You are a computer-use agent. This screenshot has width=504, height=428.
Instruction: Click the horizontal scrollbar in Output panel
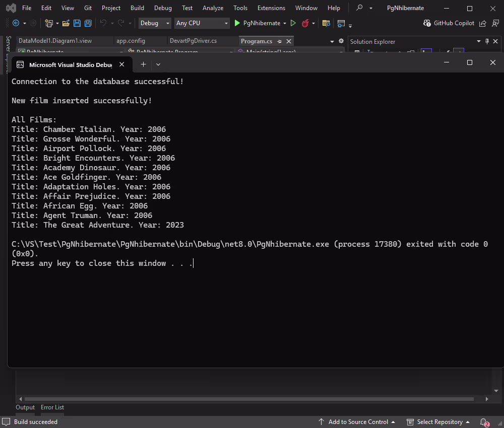coord(252,399)
